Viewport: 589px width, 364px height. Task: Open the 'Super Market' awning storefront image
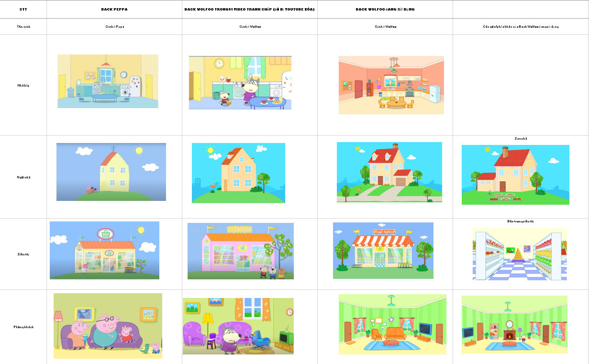(383, 250)
